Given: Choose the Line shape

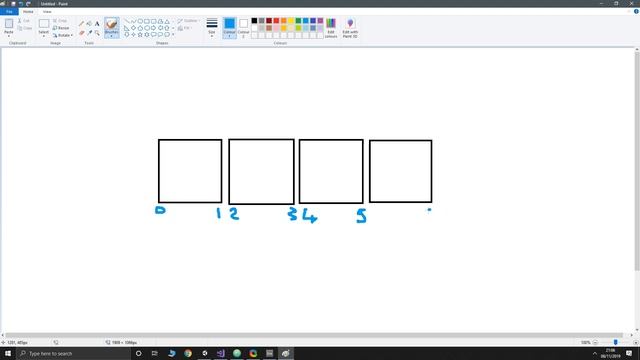Looking at the screenshot, I should [x=127, y=21].
